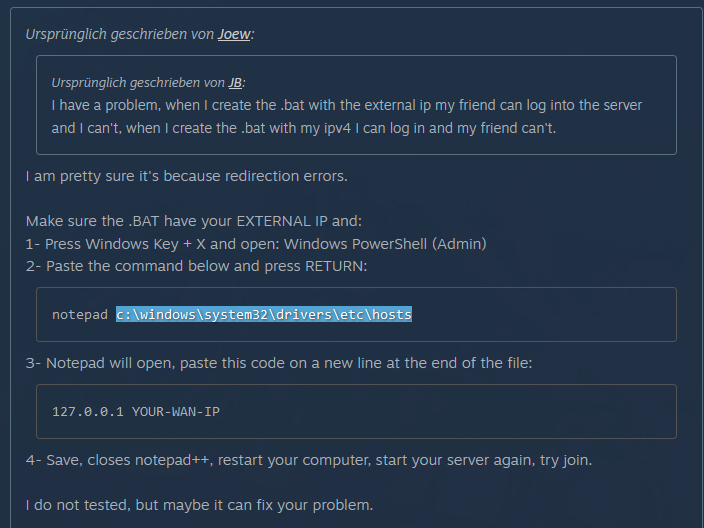Image resolution: width=704 pixels, height=528 pixels.
Task: Click step 1 about Windows PowerShell (Admin)
Action: pos(256,244)
